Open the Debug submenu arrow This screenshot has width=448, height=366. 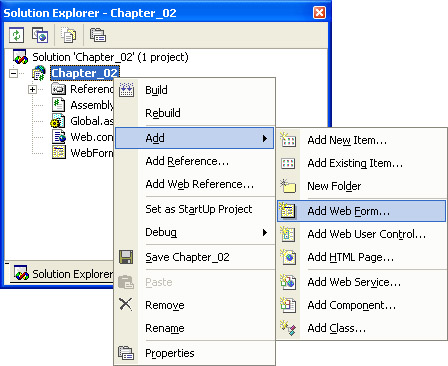click(265, 232)
